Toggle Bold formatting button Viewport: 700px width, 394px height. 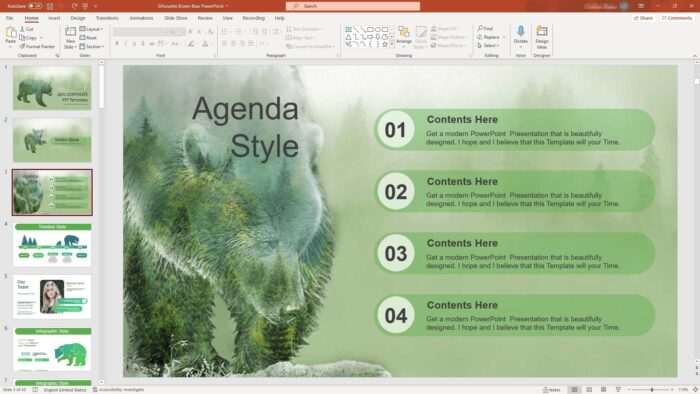pyautogui.click(x=117, y=44)
